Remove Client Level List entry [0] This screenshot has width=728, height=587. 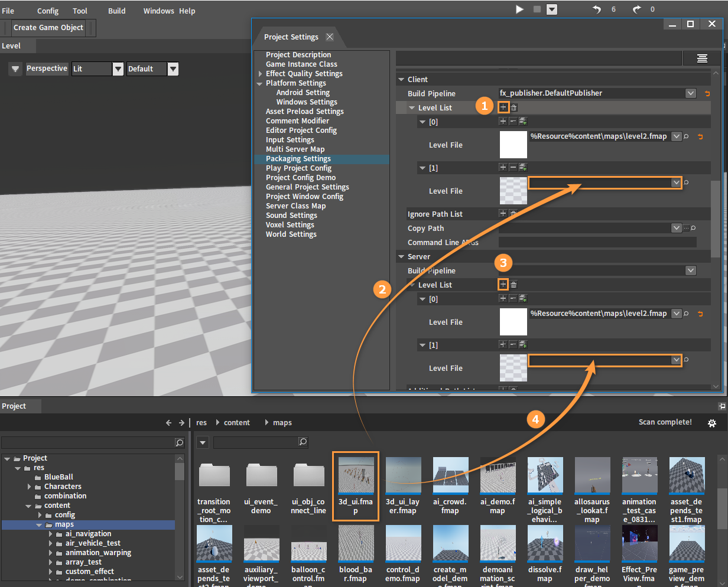click(512, 121)
